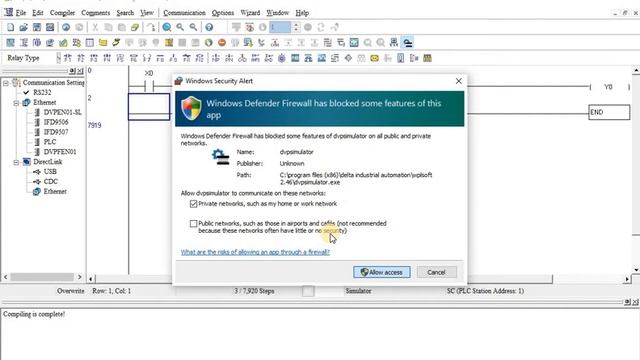This screenshot has width=640, height=360.
Task: Click the diamond icon in relay toolbar
Action: tap(348, 58)
